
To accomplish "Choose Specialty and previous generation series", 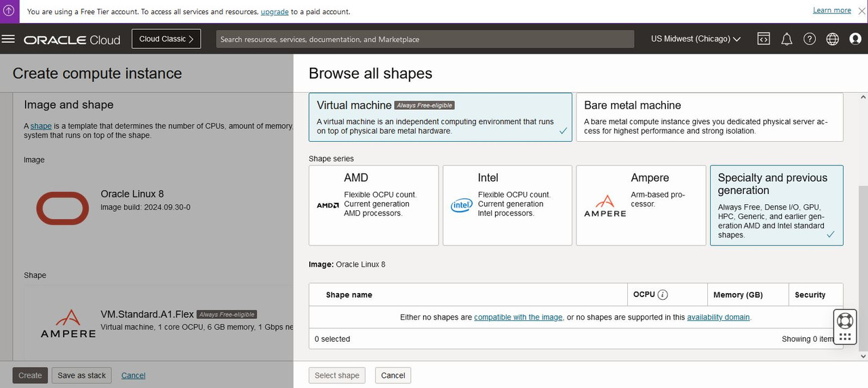I will (x=776, y=205).
